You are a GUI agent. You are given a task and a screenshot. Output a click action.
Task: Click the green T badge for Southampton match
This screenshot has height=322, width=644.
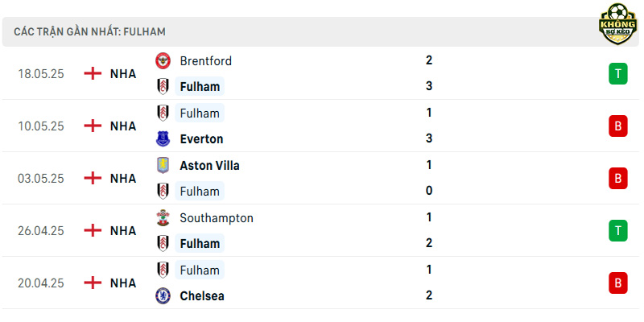(x=617, y=231)
